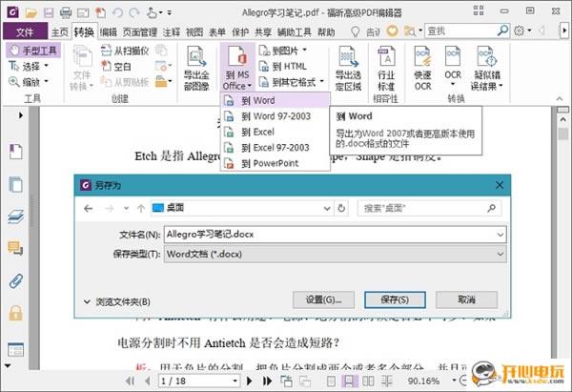Click the Redo arrow icon
572x392 pixels.
click(x=134, y=13)
